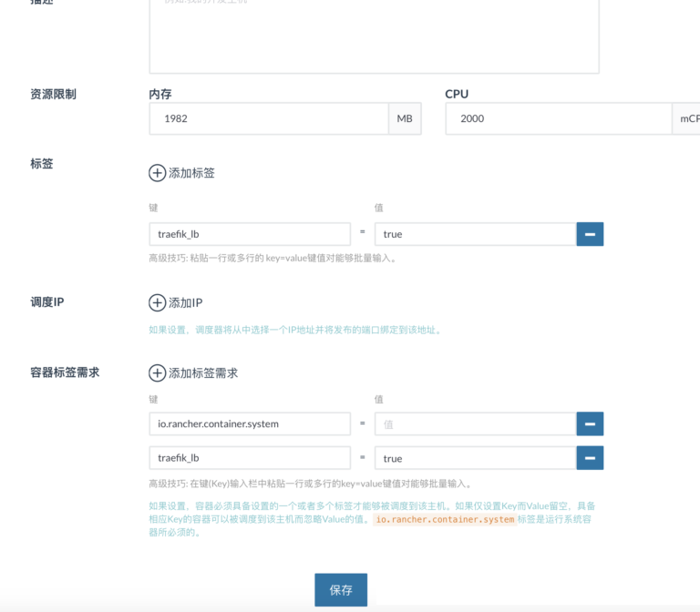Screen dimensions: 700x612
Task: Remove the traefik_lb container label requirement row
Action: 590,458
